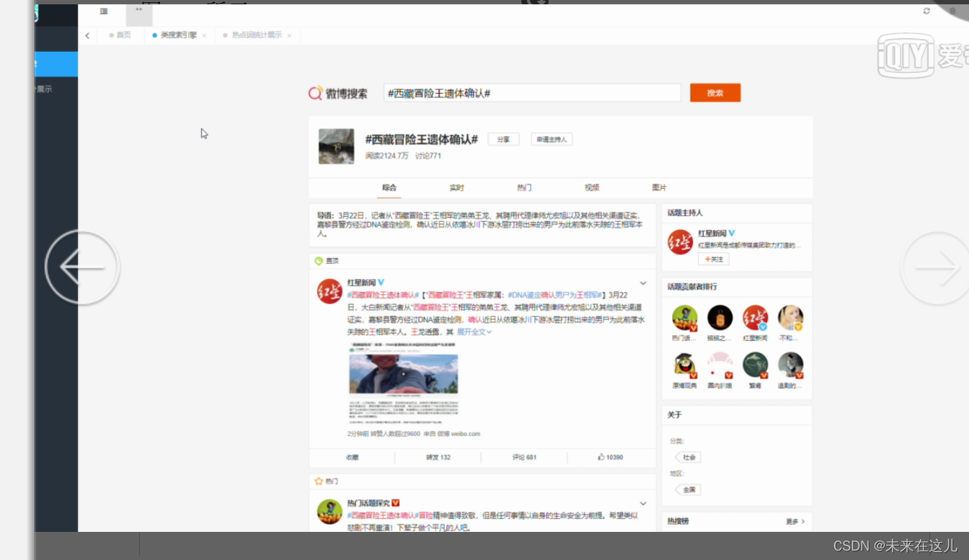Switch to the 热点词统计展示 tab
This screenshot has height=560, width=969.
pyautogui.click(x=257, y=35)
